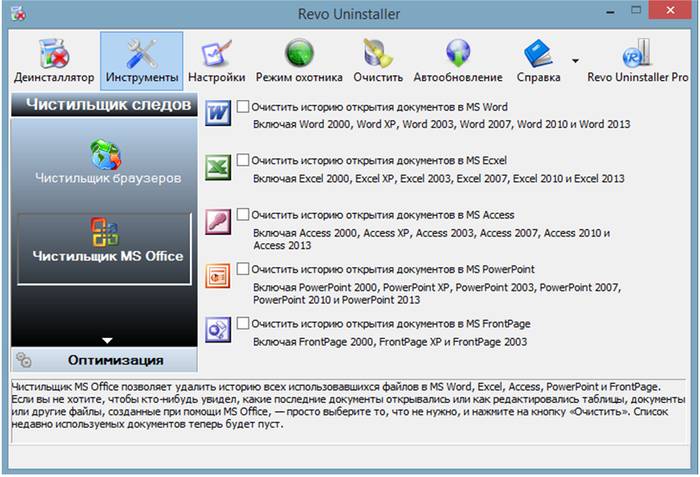Click the Чистильщик следов panel header
This screenshot has width=700, height=477.
pos(104,103)
